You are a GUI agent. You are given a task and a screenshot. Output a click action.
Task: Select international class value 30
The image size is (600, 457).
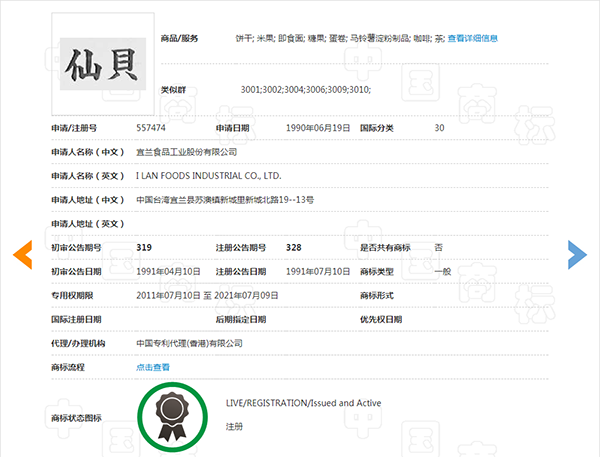click(x=439, y=128)
